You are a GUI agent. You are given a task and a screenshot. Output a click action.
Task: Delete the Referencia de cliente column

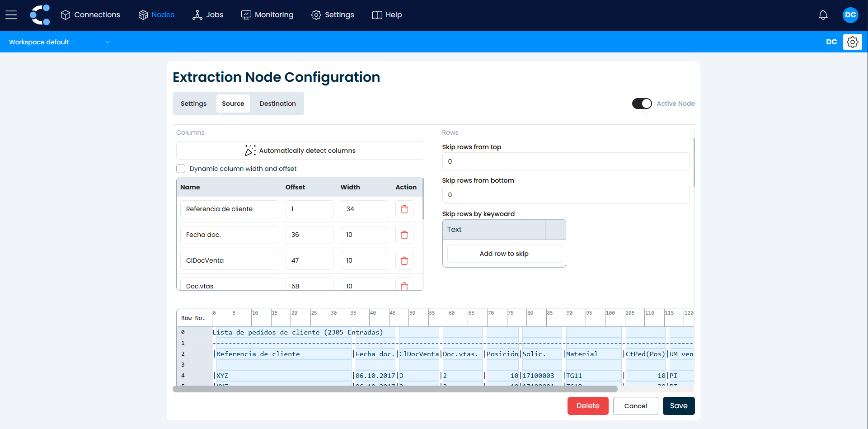click(x=404, y=209)
